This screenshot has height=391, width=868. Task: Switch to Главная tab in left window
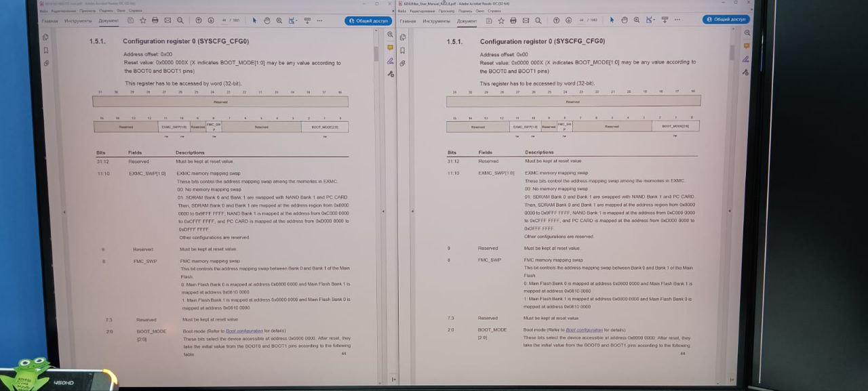point(50,21)
